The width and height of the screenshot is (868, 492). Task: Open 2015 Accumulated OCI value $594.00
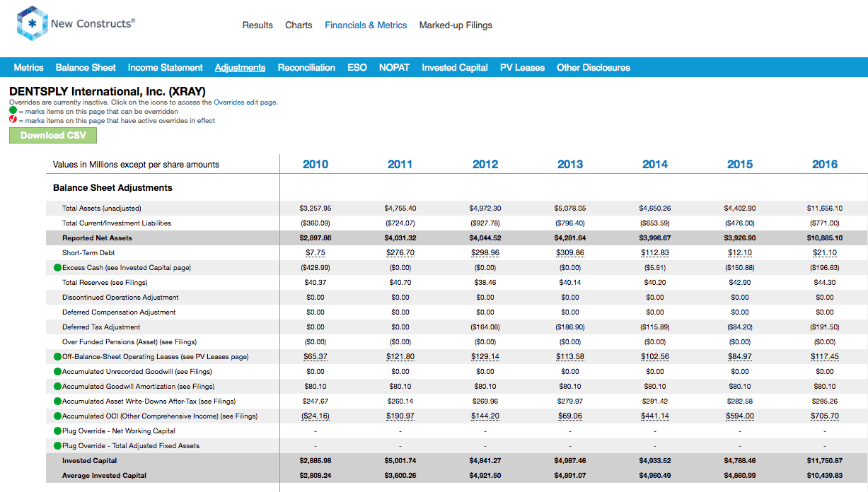coord(740,416)
